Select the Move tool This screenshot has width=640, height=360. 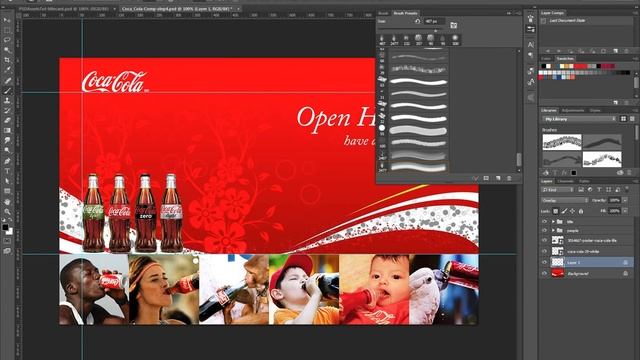(x=7, y=20)
